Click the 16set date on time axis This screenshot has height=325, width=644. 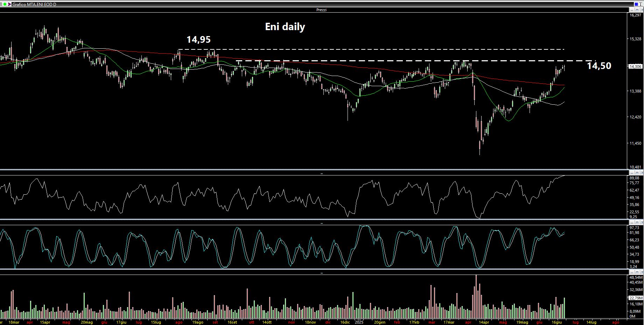coord(232,322)
